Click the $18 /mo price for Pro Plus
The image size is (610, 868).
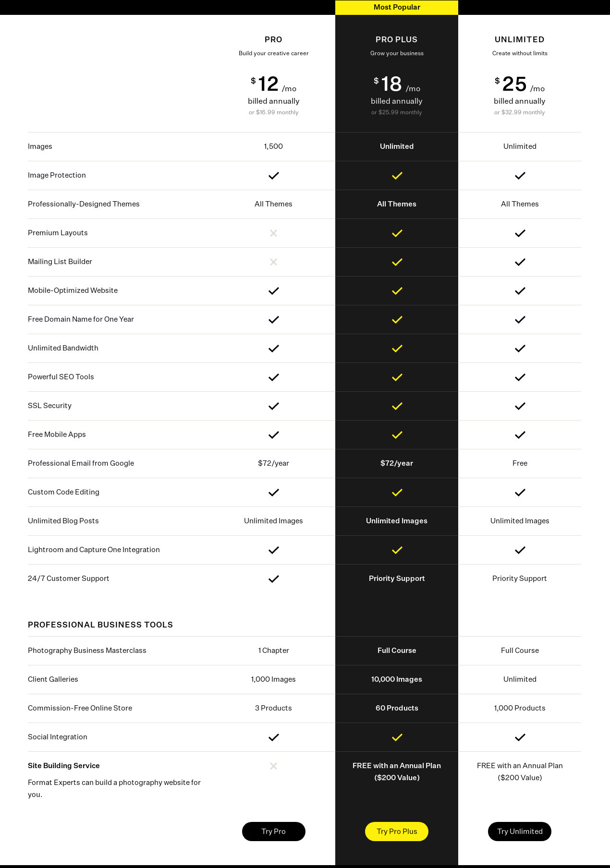click(x=397, y=84)
